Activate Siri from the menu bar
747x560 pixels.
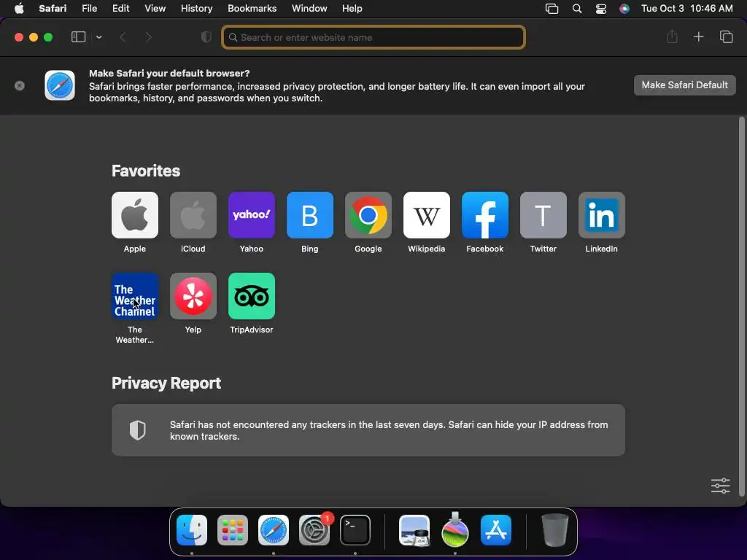[x=624, y=9]
